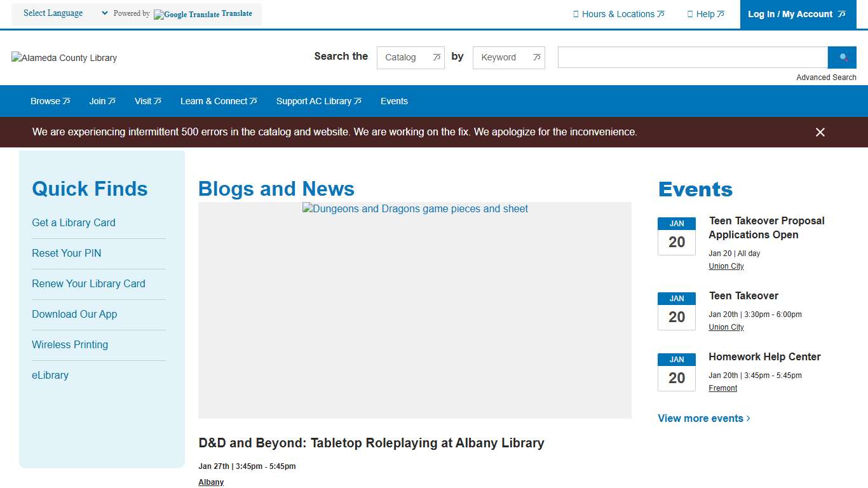The image size is (868, 488).
Task: Open the Browse navigation menu
Action: [50, 101]
